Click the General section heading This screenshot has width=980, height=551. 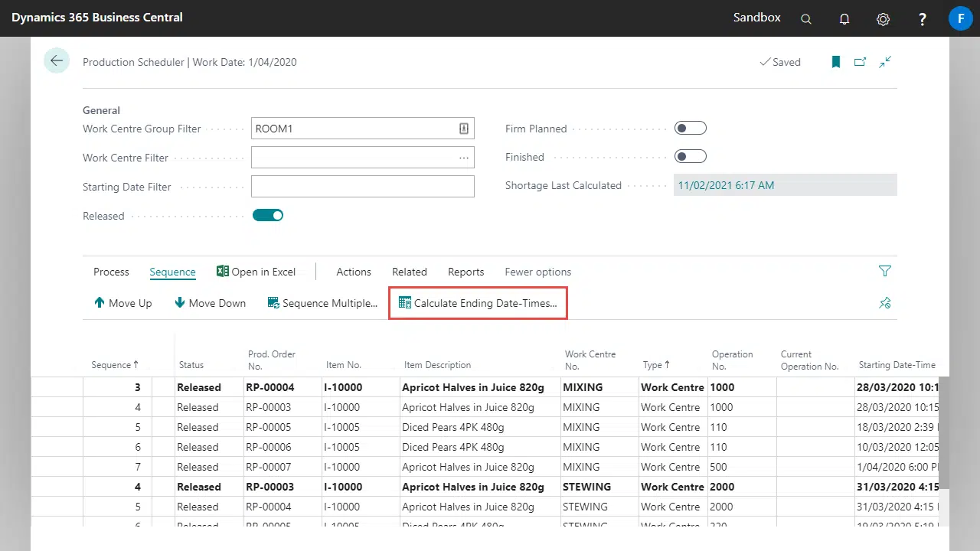click(101, 110)
